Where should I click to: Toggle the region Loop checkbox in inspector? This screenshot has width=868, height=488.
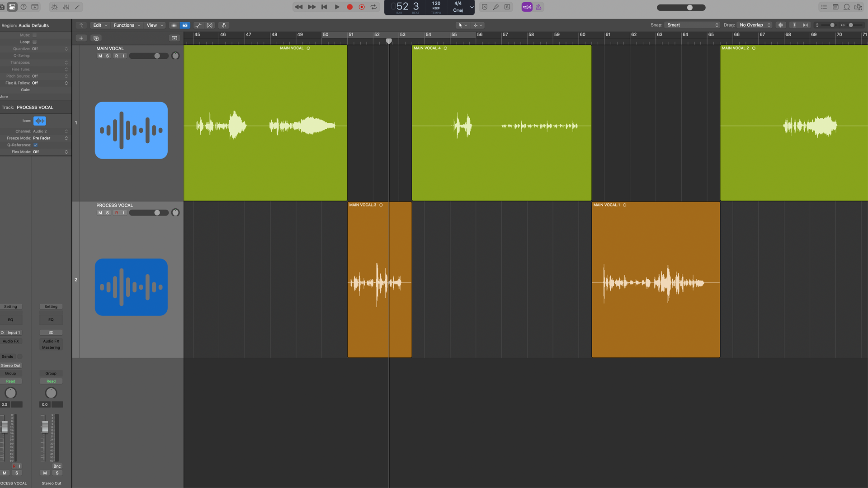coord(34,42)
